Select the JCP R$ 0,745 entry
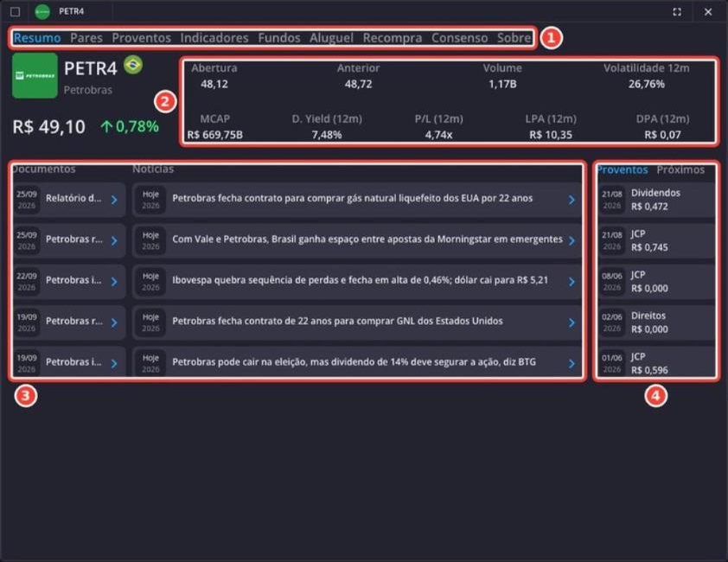 (656, 240)
